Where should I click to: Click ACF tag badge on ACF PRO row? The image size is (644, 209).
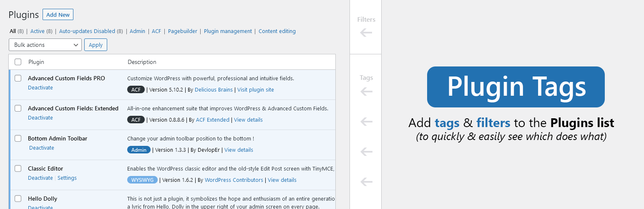click(x=136, y=90)
